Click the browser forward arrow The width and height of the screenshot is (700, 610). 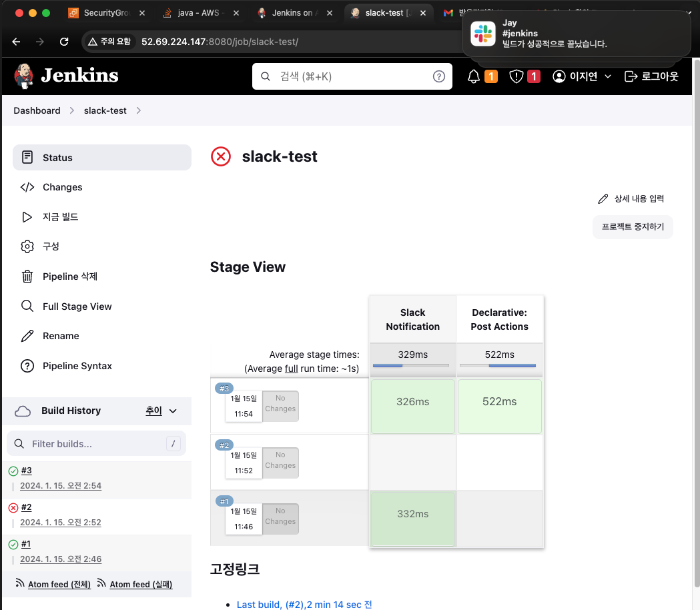coord(40,42)
